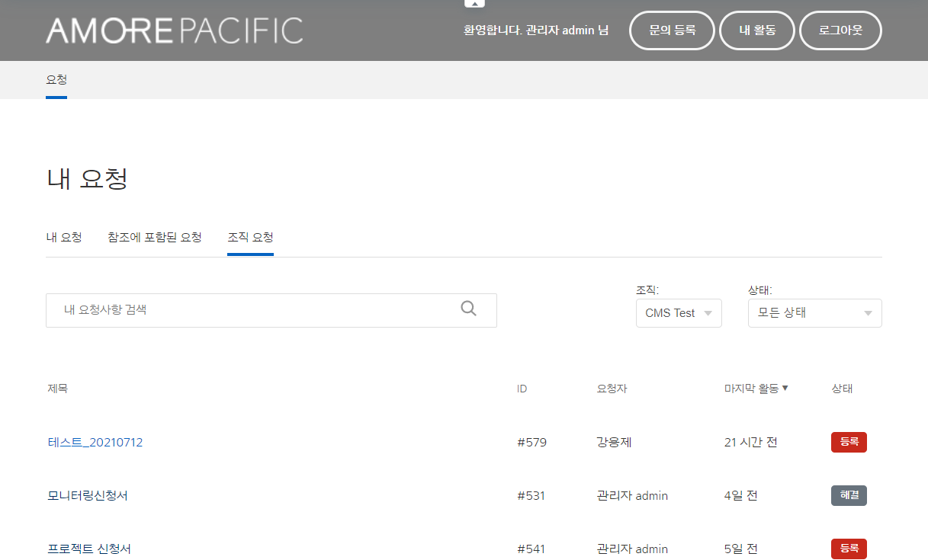Open 내 활동 button
The height and width of the screenshot is (560, 928).
(x=756, y=30)
